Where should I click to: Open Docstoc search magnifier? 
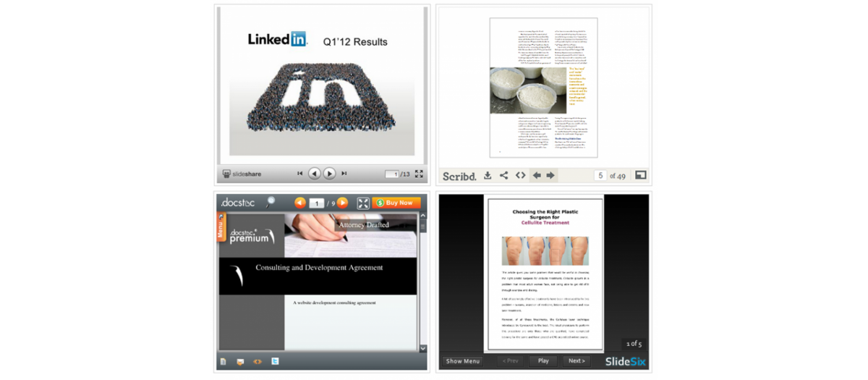pos(271,203)
